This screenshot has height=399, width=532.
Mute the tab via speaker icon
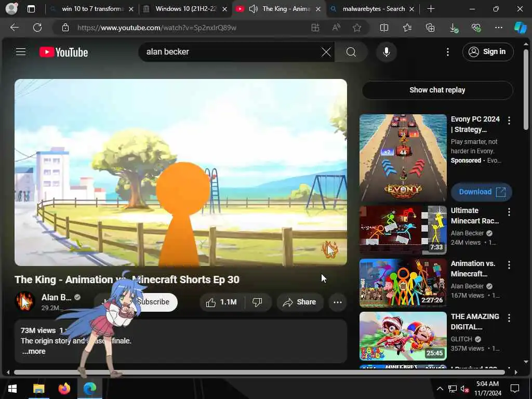253,9
